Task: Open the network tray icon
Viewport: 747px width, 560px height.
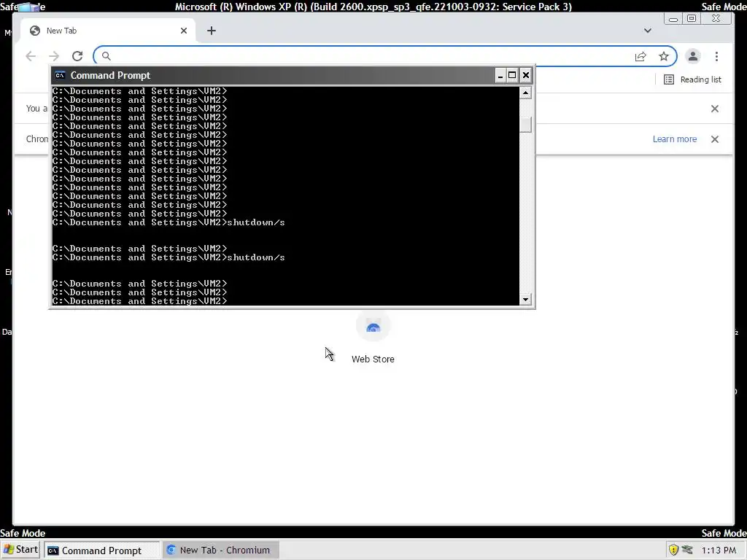Action: click(687, 550)
